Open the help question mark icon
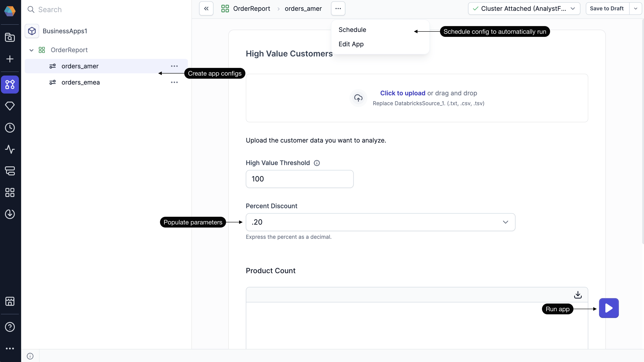 pyautogui.click(x=10, y=327)
